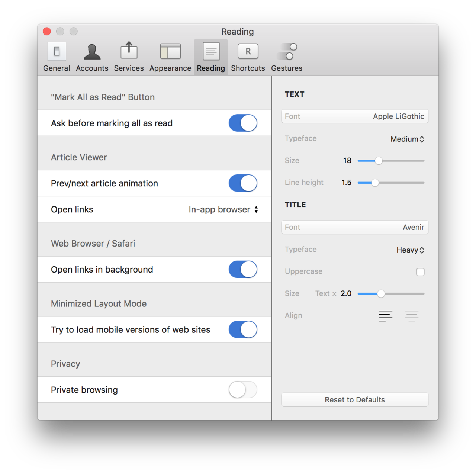Expand the title Typeface Heavy dropdown
The width and height of the screenshot is (476, 476).
tap(410, 250)
